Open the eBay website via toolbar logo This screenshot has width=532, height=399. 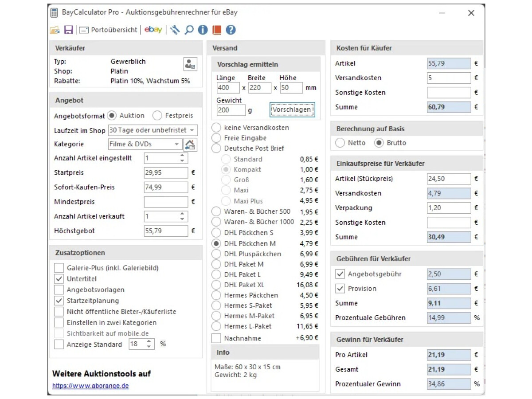153,30
